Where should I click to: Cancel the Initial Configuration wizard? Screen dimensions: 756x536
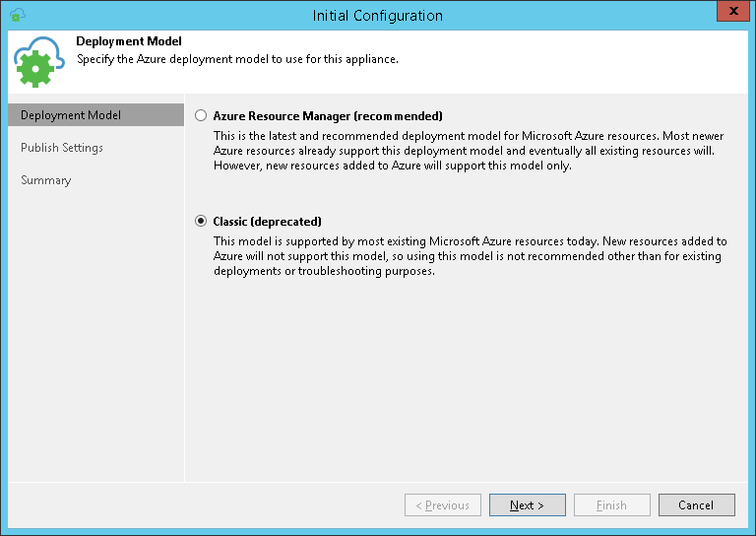click(696, 505)
